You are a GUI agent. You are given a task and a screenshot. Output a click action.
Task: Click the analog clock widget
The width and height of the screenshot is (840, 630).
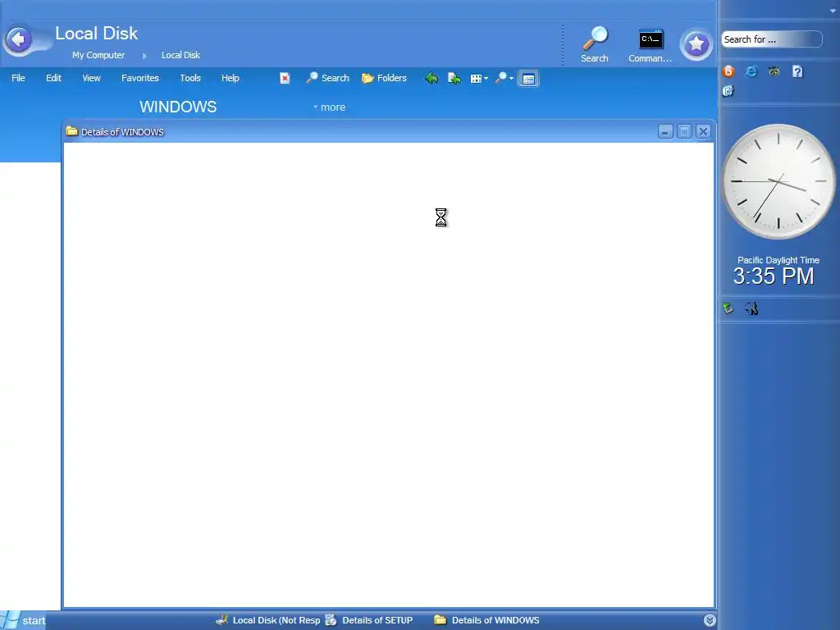[778, 181]
